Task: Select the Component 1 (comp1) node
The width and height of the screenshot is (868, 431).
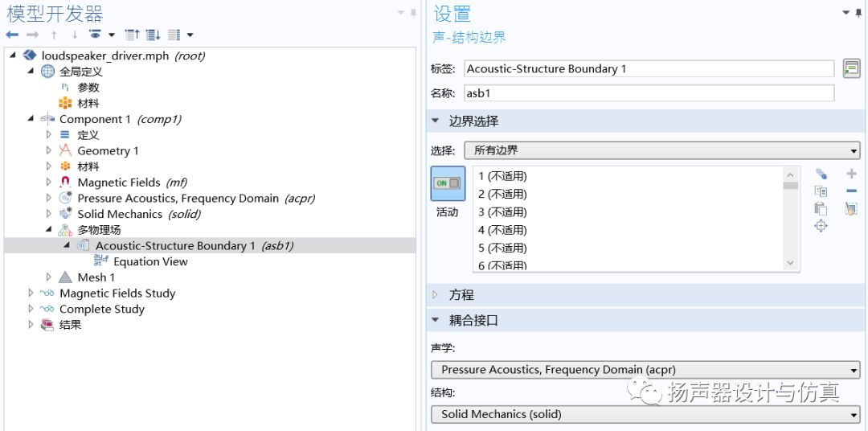Action: 120,119
